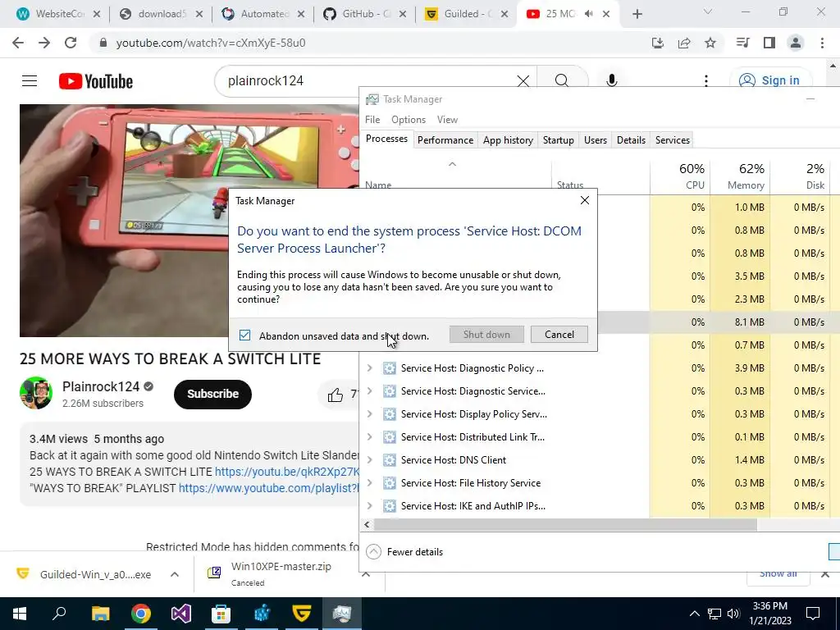Sort processes by Memory column
The width and height of the screenshot is (840, 630).
[x=740, y=176]
